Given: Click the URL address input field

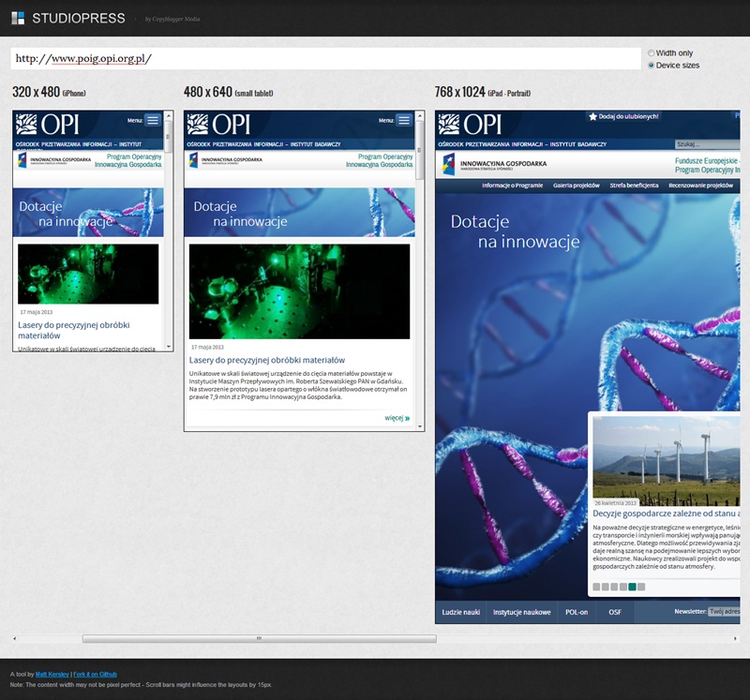Looking at the screenshot, I should (x=324, y=58).
